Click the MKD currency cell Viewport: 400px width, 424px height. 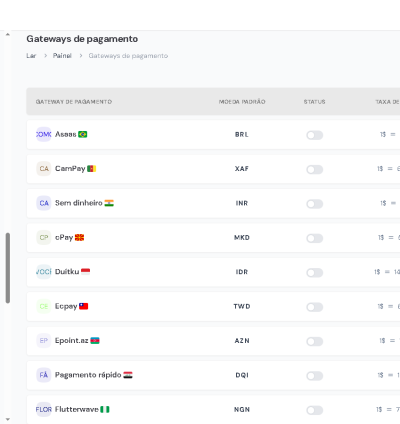242,238
